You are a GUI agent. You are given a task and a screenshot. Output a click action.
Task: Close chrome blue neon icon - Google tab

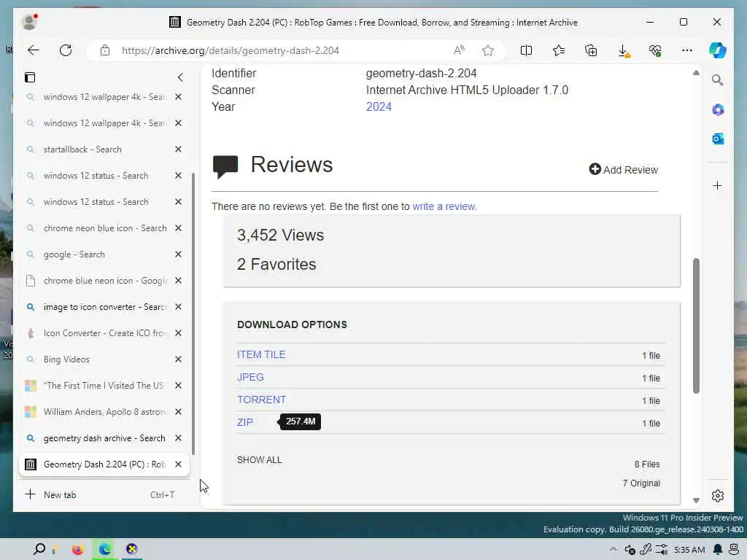[x=178, y=281]
